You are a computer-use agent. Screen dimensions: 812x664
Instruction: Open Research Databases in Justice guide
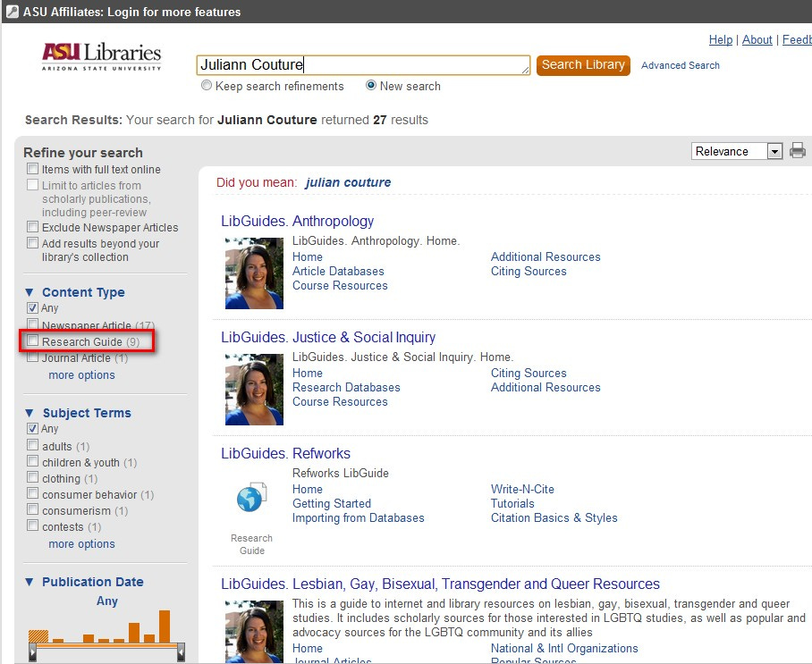click(346, 387)
